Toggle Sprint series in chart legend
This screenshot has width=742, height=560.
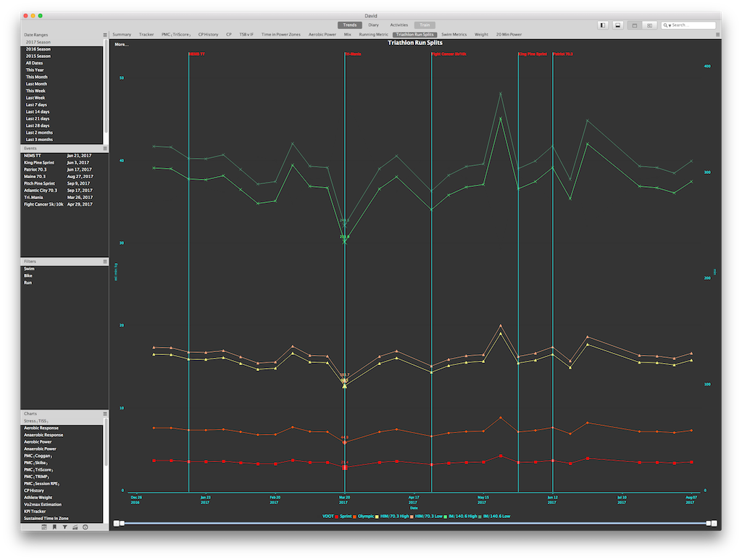[349, 516]
